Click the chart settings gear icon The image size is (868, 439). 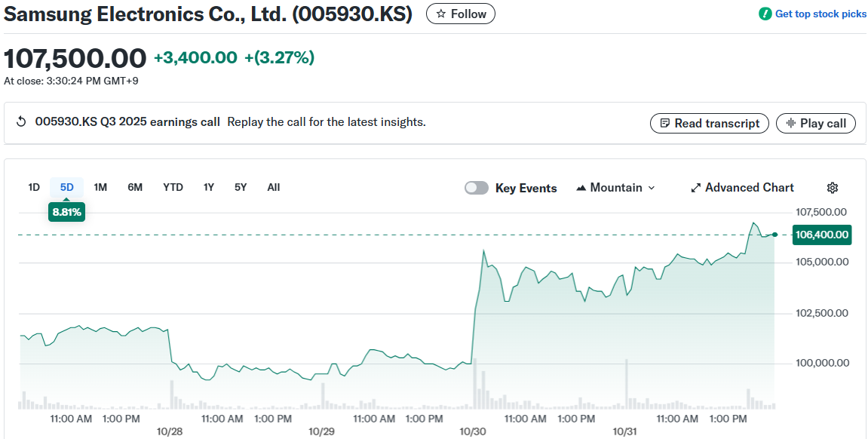833,188
